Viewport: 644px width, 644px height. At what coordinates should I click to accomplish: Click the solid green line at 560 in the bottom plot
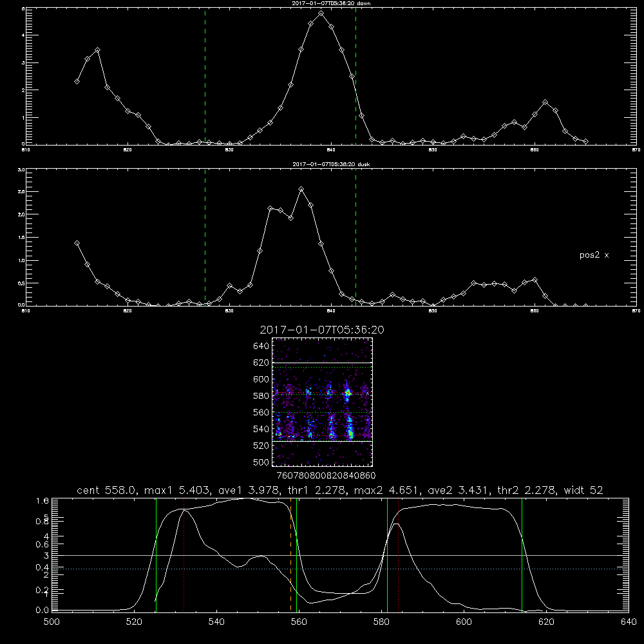point(296,554)
